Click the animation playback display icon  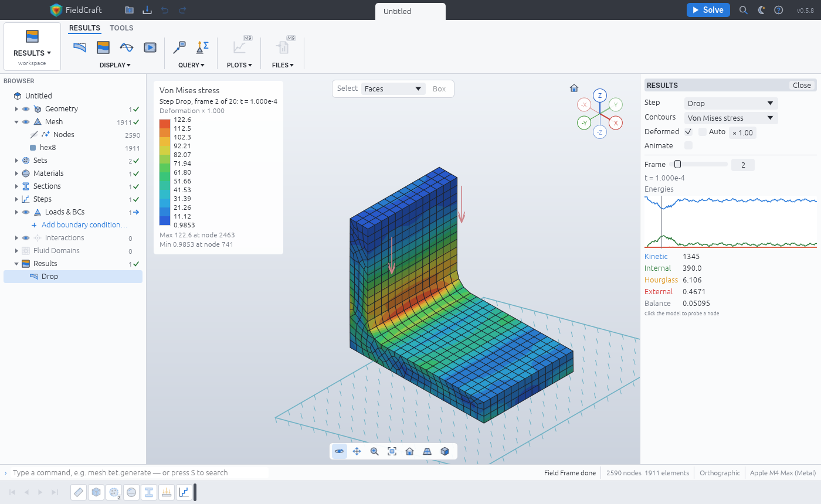pyautogui.click(x=150, y=47)
